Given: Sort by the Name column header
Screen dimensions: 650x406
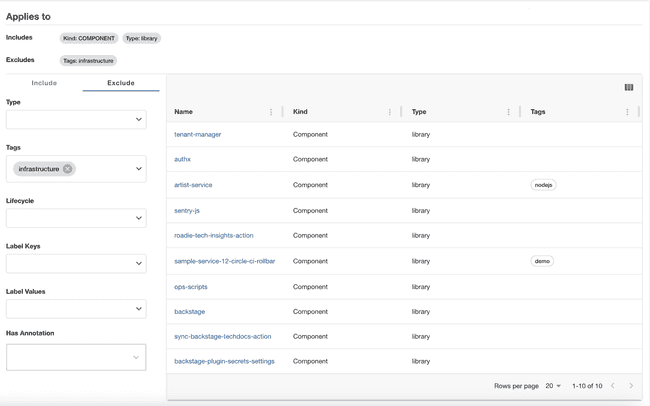Looking at the screenshot, I should [183, 112].
